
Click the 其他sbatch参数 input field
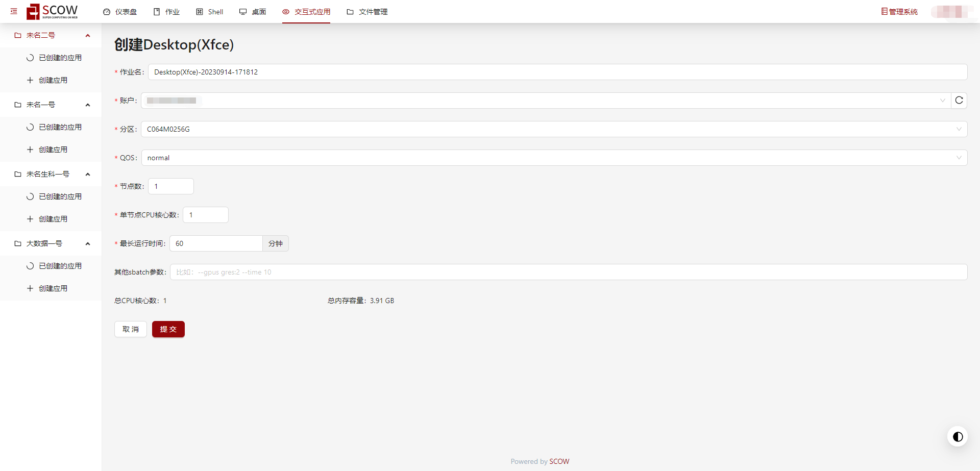coord(568,272)
